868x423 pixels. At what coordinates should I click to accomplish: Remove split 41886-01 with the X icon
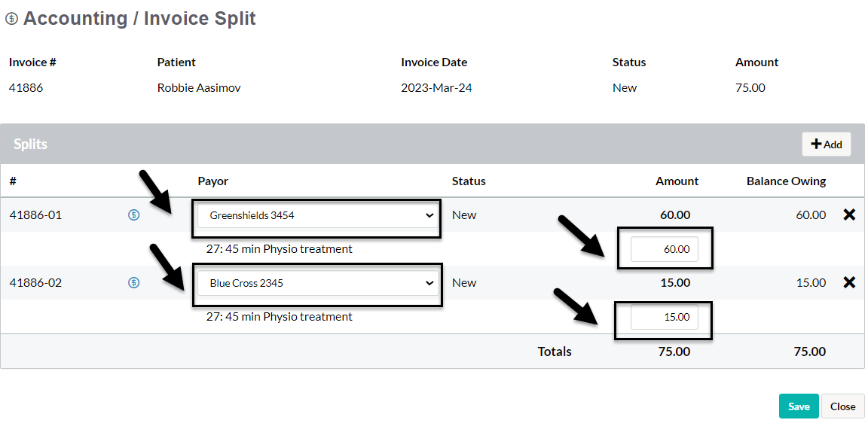849,215
